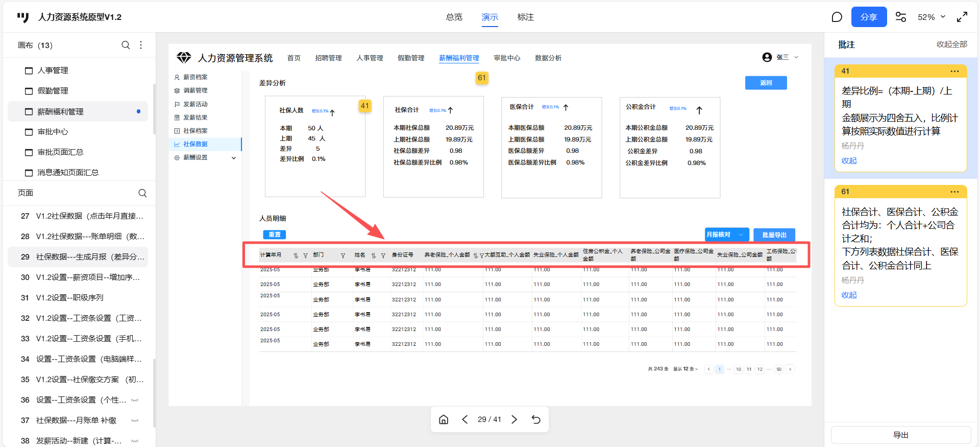Click the blue 分享 button

pos(869,17)
